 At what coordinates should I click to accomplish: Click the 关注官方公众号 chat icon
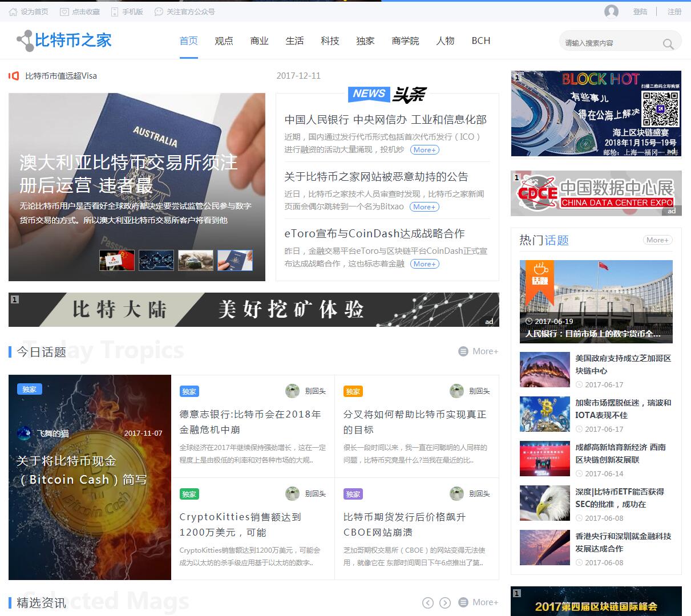click(x=159, y=11)
